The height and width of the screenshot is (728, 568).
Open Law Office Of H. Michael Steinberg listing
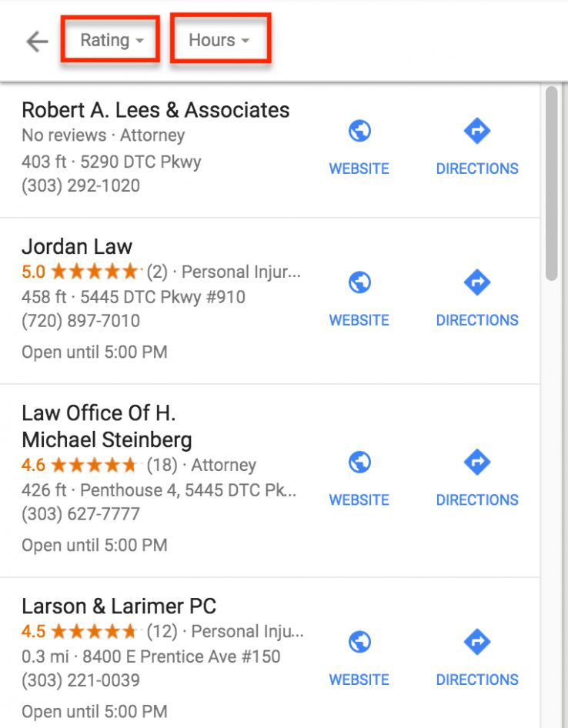click(107, 426)
